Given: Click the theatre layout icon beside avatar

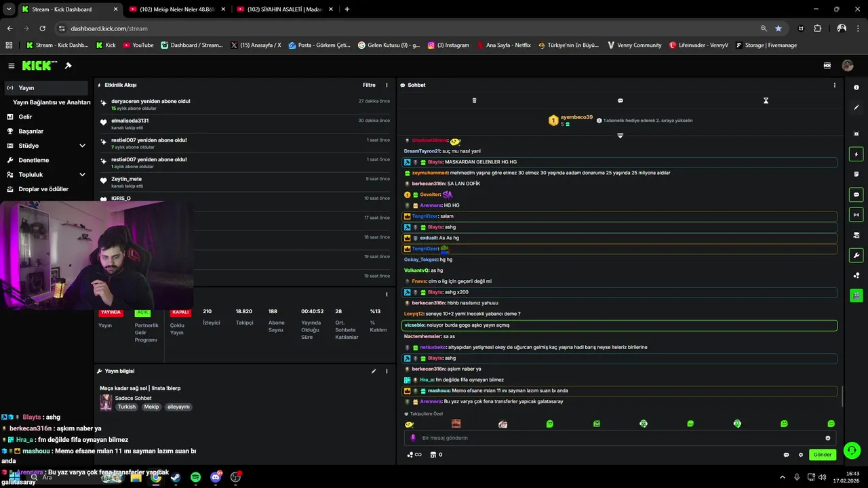Looking at the screenshot, I should 827,66.
